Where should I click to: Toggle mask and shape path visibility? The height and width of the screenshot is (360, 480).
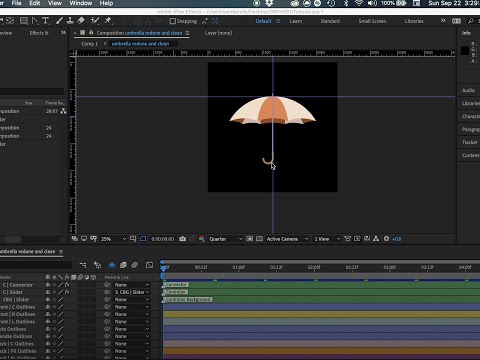coord(143,239)
